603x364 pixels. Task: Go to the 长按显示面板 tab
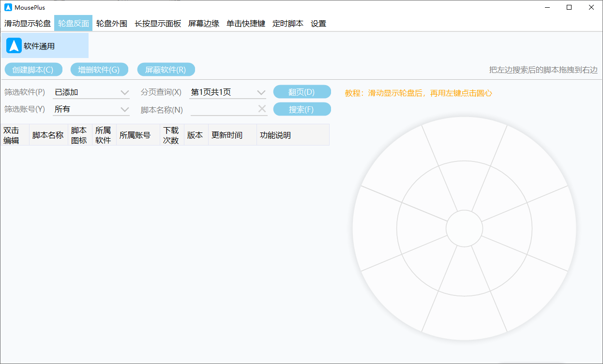pyautogui.click(x=158, y=23)
